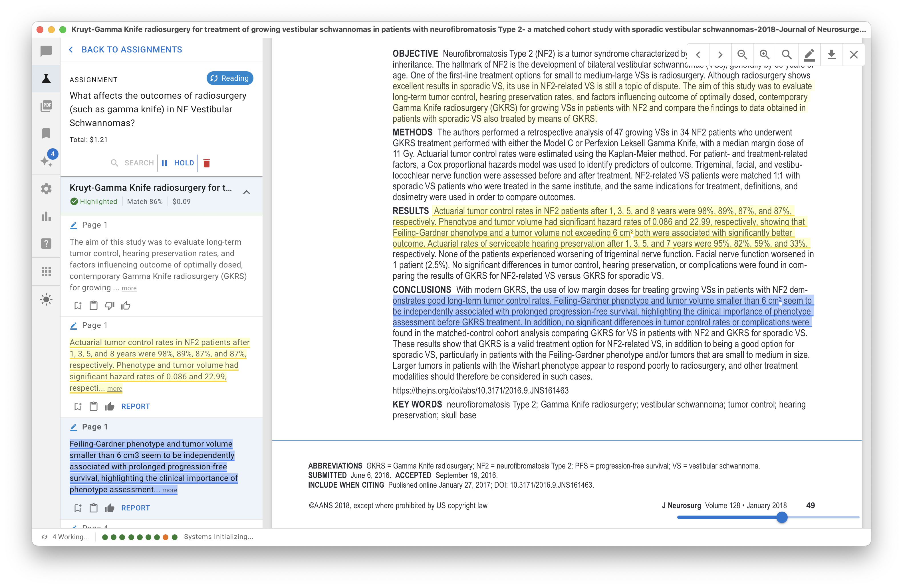Toggle the brightness theme sun icon

pyautogui.click(x=46, y=299)
